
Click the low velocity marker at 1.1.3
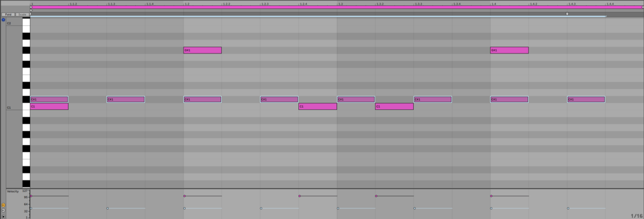107,208
